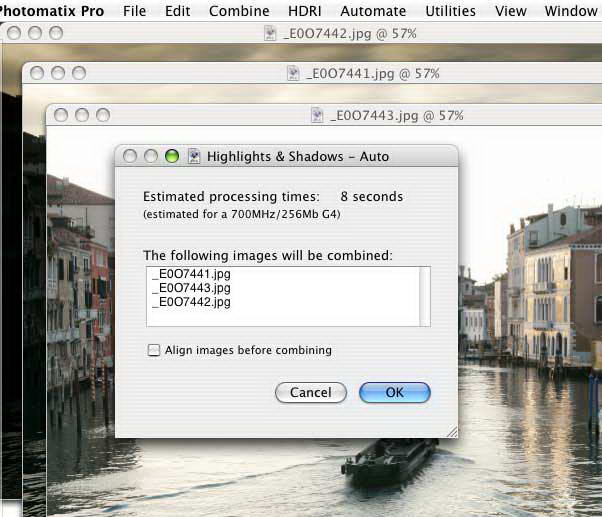602x517 pixels.
Task: Click the 8 seconds estimate text
Action: point(372,197)
